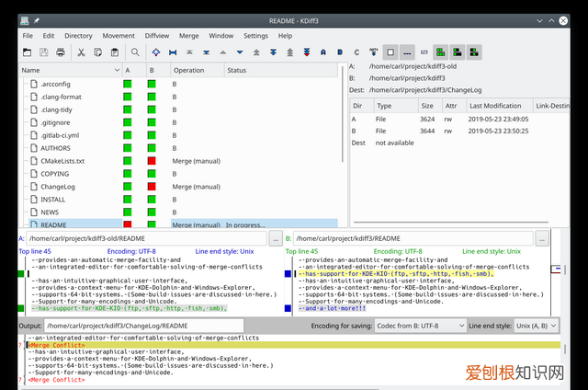Screen dimensions: 588x390
Task: Click the Print toolbar icon
Action: tap(61, 52)
